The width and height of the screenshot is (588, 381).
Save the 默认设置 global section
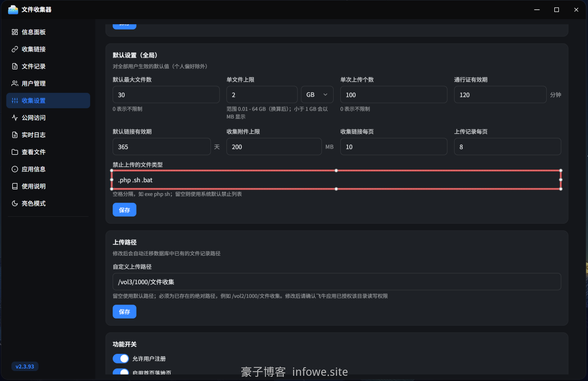tap(124, 210)
